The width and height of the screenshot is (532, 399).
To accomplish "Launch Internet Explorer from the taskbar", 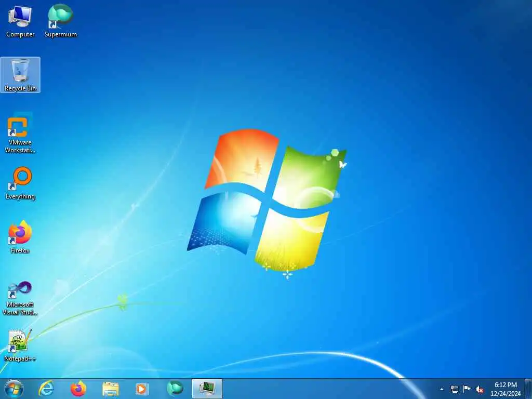I will tap(46, 389).
